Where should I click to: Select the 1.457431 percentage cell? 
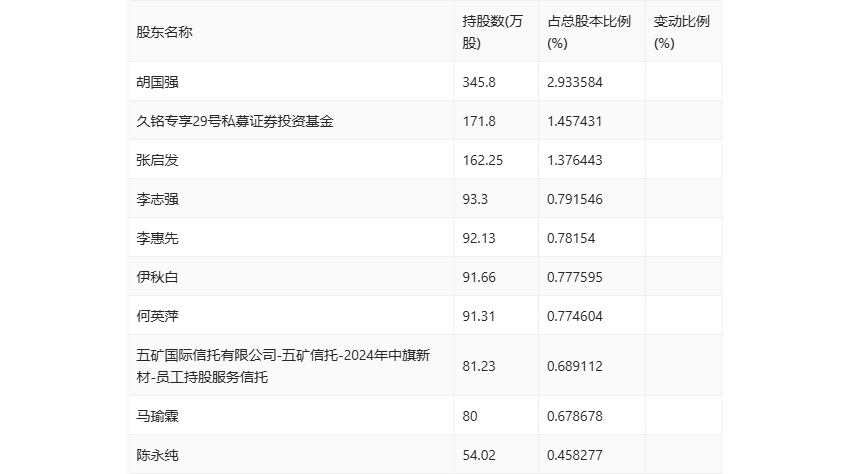pyautogui.click(x=575, y=121)
